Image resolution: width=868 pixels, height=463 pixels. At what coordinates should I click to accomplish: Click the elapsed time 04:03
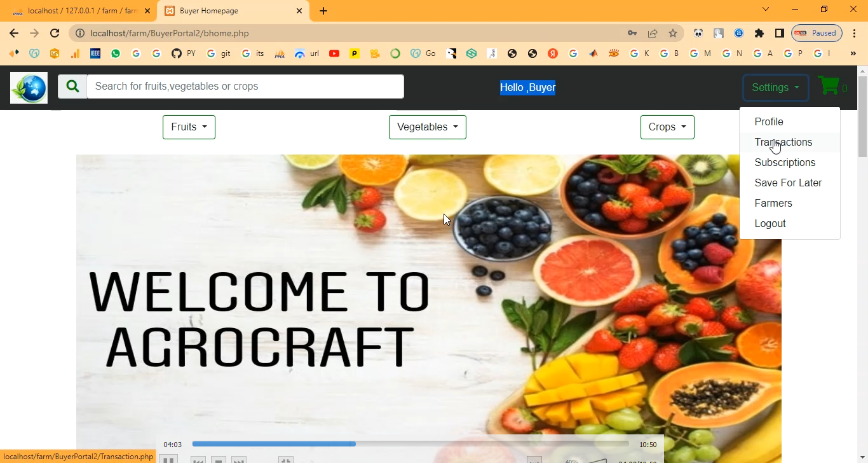click(172, 445)
